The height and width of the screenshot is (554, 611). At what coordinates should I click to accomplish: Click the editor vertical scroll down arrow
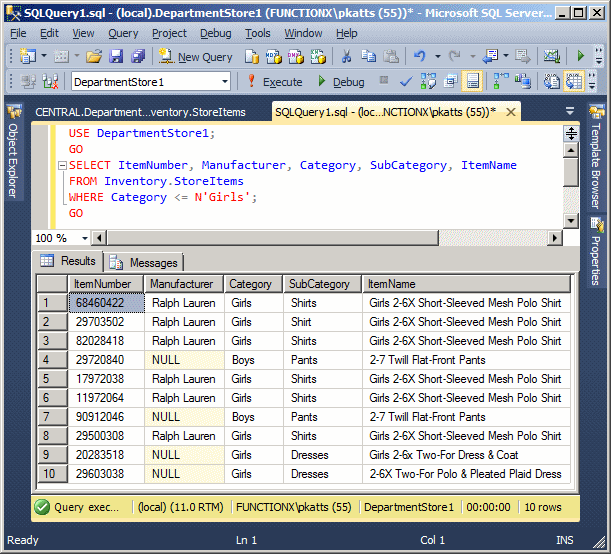coord(571,221)
